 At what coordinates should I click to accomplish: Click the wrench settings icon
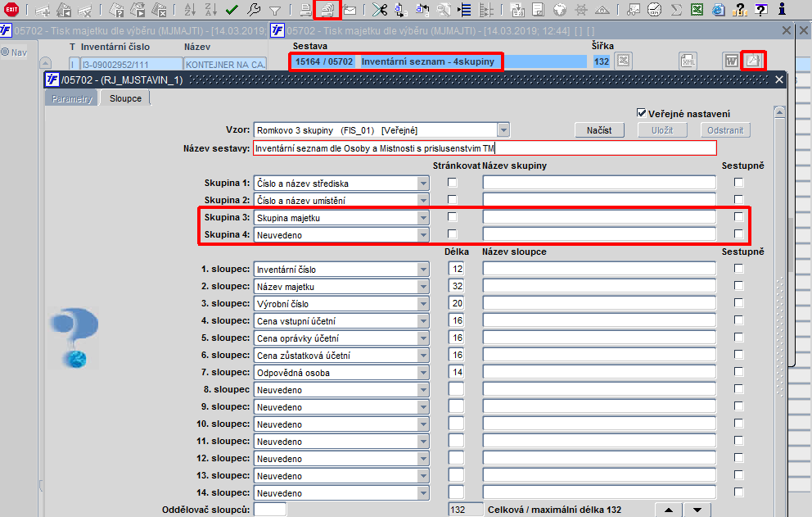click(x=254, y=9)
